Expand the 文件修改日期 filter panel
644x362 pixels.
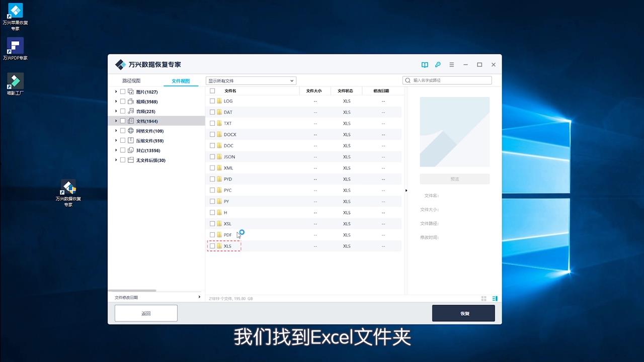click(x=199, y=297)
